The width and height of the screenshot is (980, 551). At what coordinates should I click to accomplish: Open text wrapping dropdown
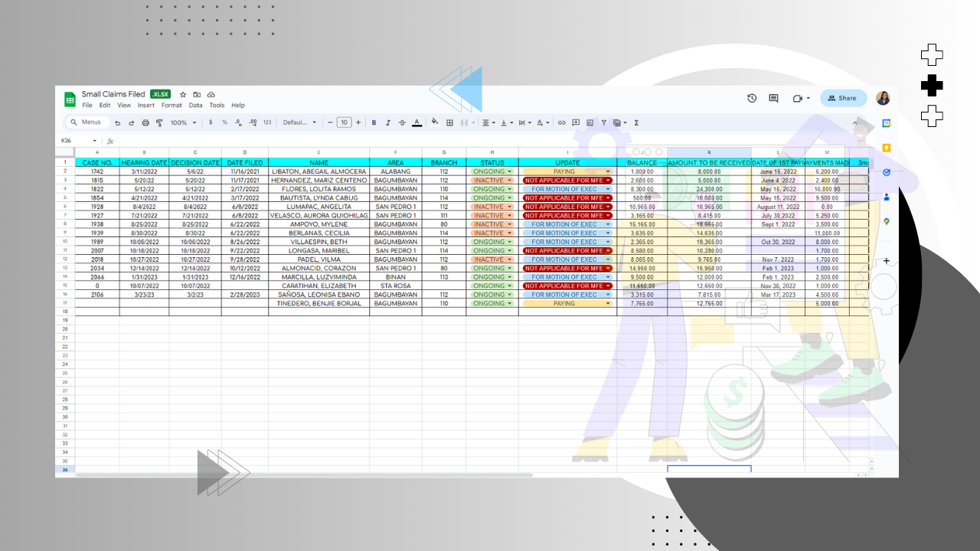click(x=524, y=122)
